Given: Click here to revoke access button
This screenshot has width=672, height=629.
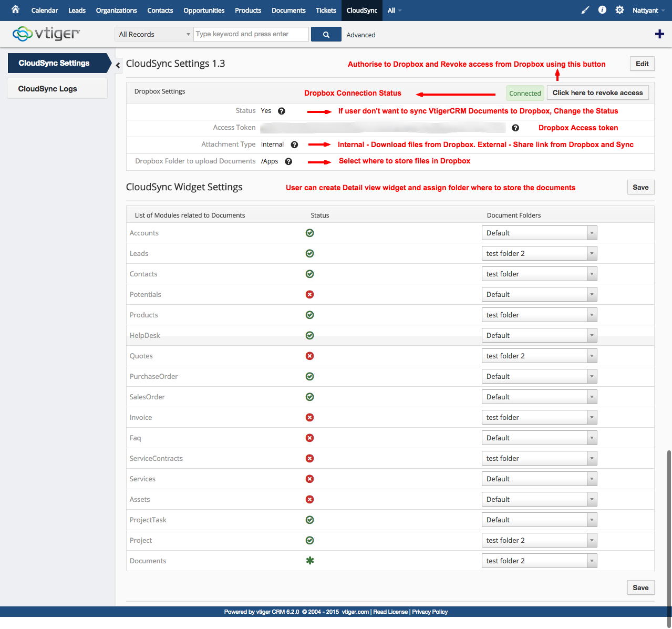Looking at the screenshot, I should click(x=598, y=93).
